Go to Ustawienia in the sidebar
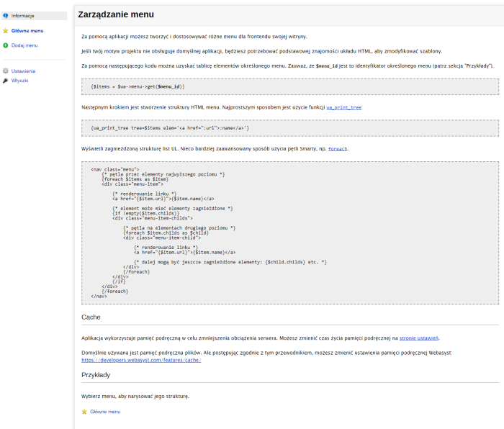The width and height of the screenshot is (504, 429). [x=23, y=71]
